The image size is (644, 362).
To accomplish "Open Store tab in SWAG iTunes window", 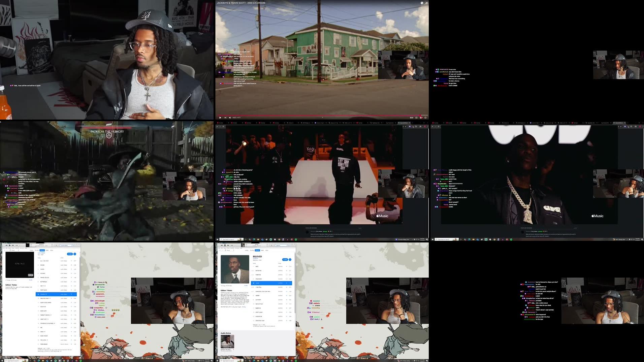I will 52,250.
